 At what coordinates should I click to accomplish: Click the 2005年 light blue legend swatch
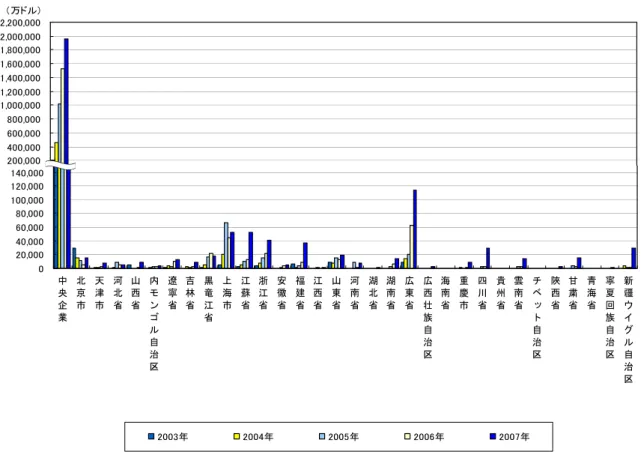(x=322, y=437)
